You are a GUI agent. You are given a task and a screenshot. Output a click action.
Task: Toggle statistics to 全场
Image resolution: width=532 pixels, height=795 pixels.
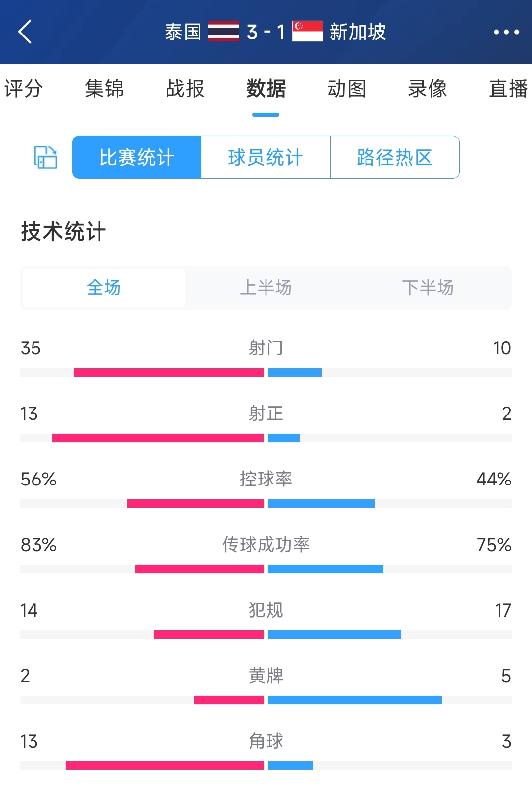tap(104, 288)
